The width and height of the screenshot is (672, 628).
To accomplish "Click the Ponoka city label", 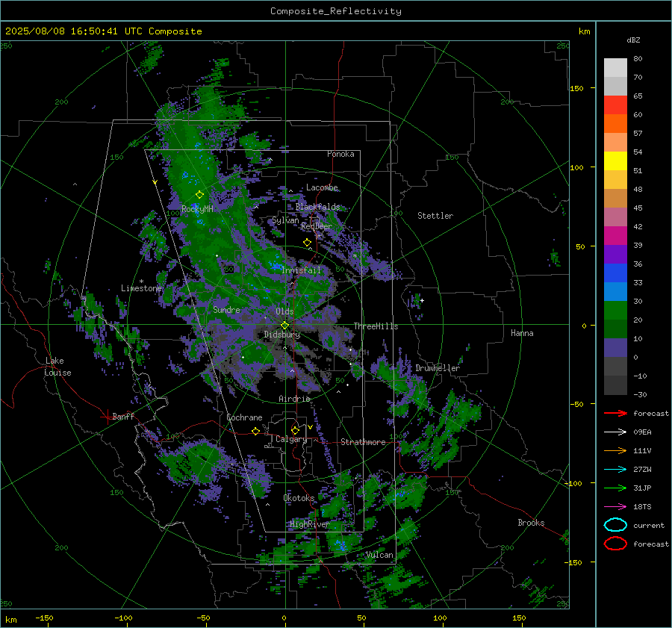I will point(340,154).
